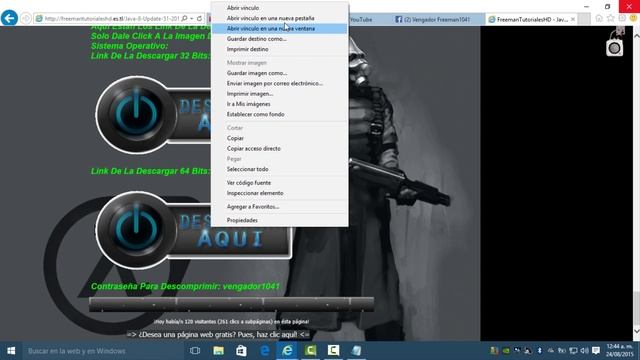640x360 pixels.
Task: Click the address bar search magnifier icon
Action: click(x=184, y=18)
